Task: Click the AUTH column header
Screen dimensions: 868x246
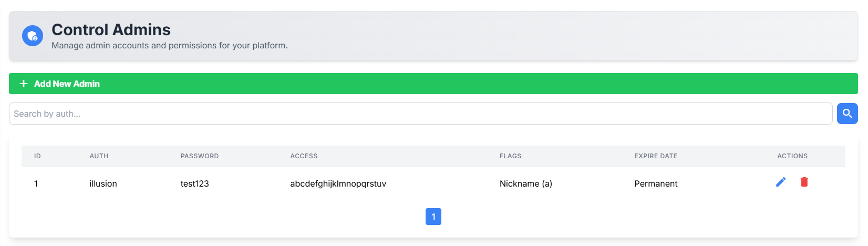Action: point(99,156)
